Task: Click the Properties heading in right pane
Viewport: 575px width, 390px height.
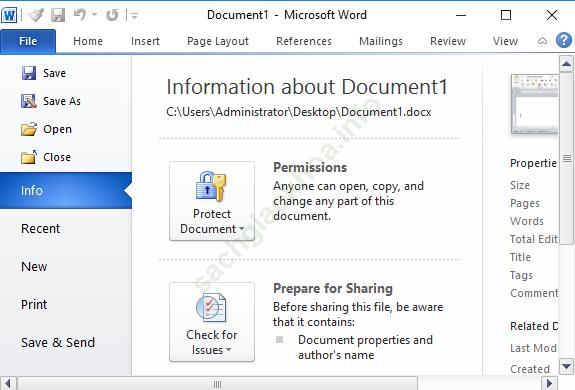Action: tap(534, 163)
